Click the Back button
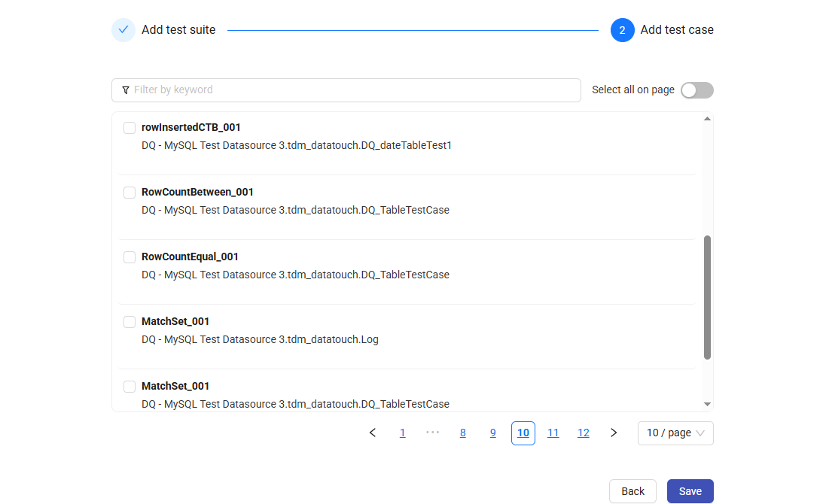Screen dimensions: 826x504 [632, 491]
